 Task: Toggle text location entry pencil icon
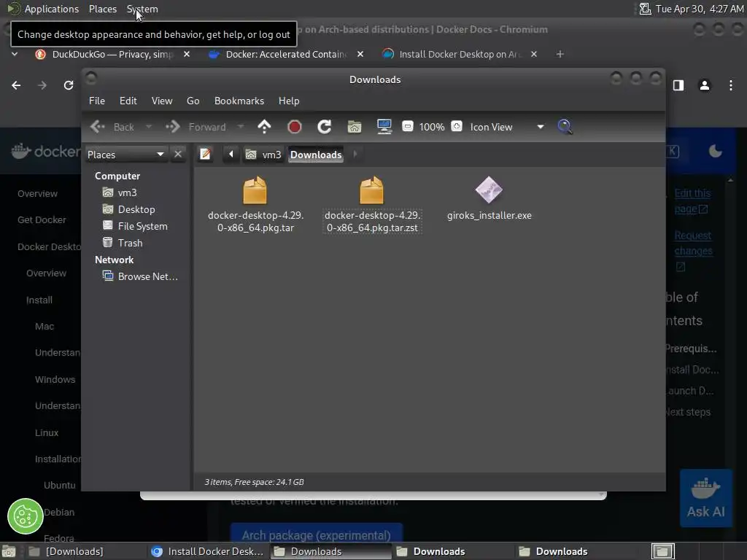pos(205,155)
